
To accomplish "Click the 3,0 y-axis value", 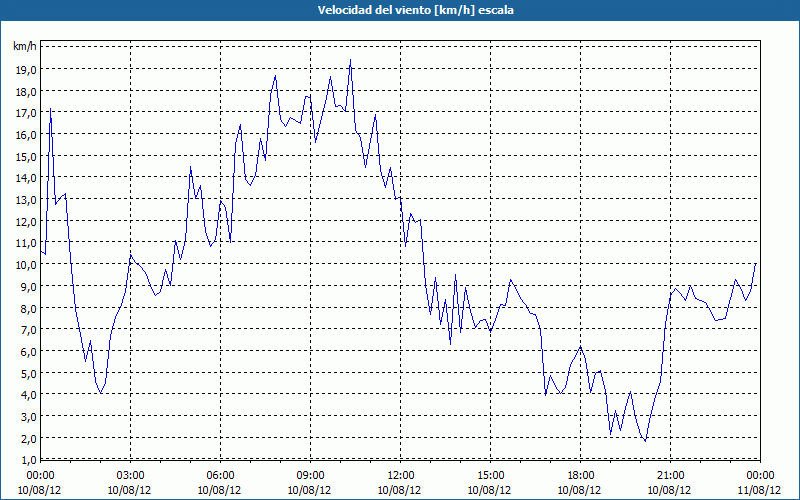I will (29, 416).
